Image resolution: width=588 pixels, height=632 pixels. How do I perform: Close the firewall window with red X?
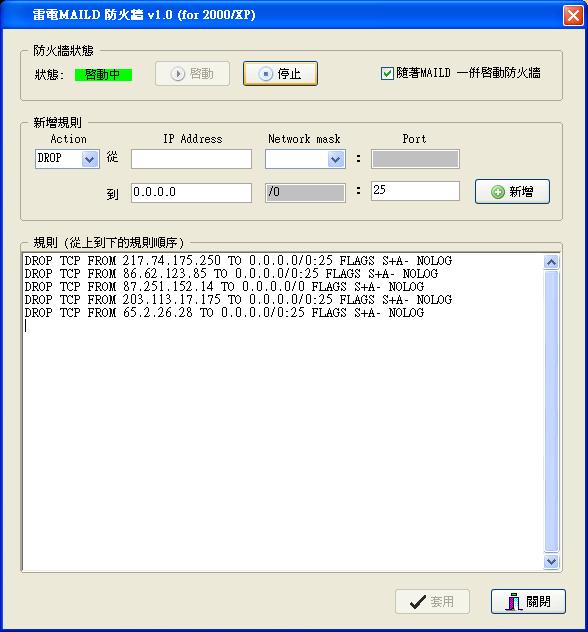pos(573,16)
